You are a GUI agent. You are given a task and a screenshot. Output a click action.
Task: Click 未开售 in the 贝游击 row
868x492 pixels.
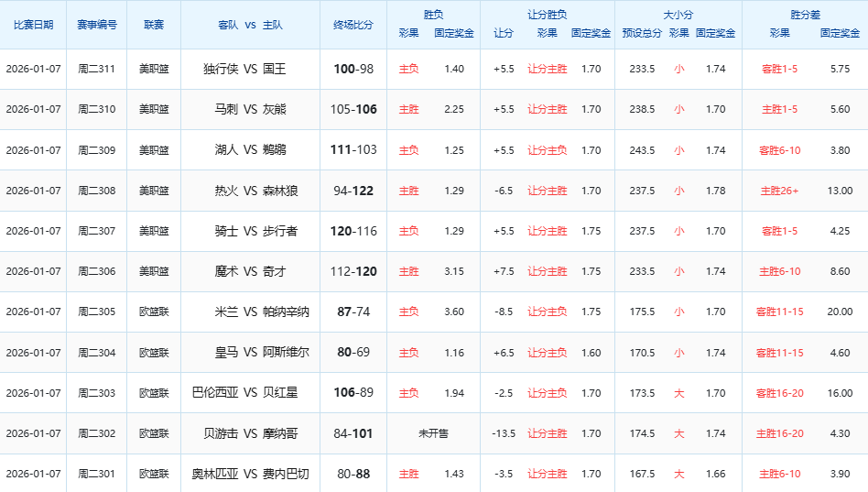pyautogui.click(x=433, y=433)
